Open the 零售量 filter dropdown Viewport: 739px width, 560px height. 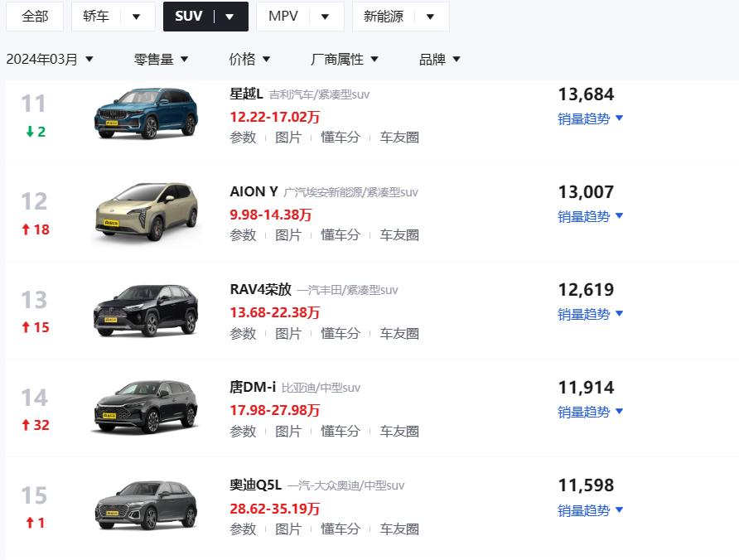click(161, 60)
